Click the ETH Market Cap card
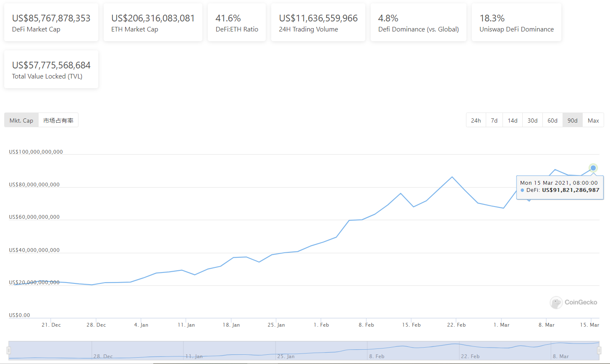The width and height of the screenshot is (610, 364). (x=153, y=23)
